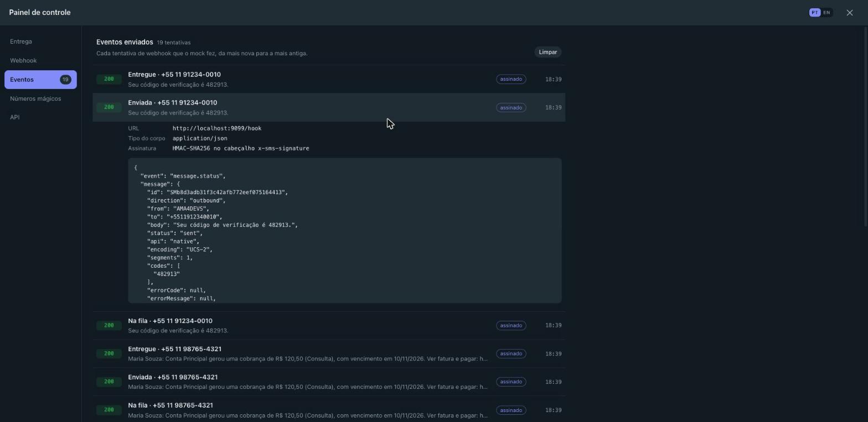Click the "encoding": "UCS-2" JSON line
This screenshot has height=422, width=868.
(180, 249)
